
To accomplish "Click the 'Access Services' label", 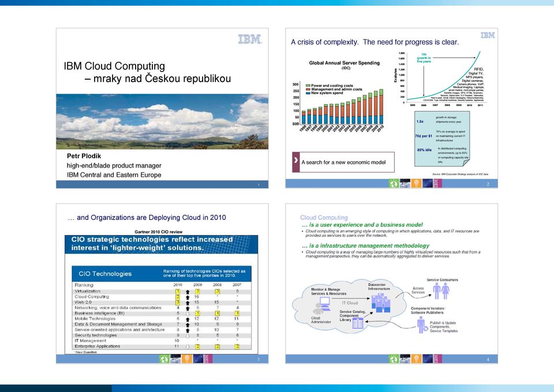I will coord(418,290).
